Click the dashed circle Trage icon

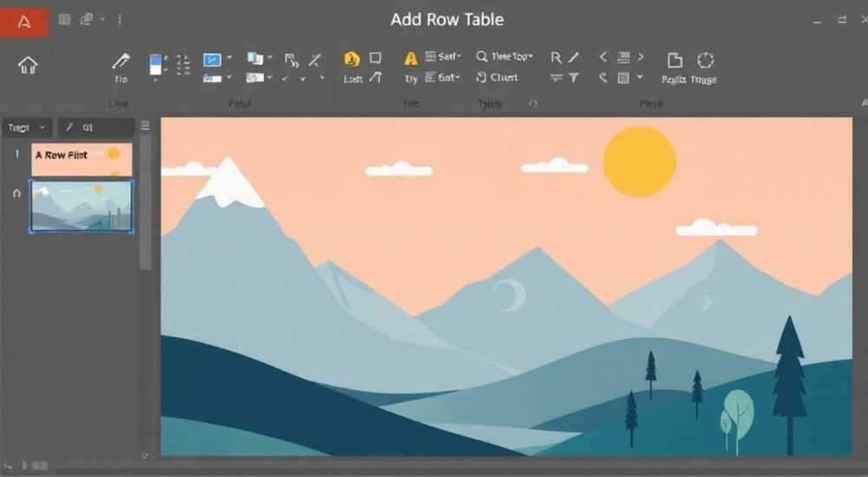point(705,60)
